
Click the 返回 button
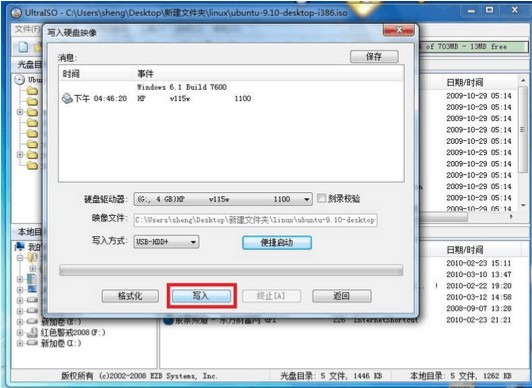(342, 296)
